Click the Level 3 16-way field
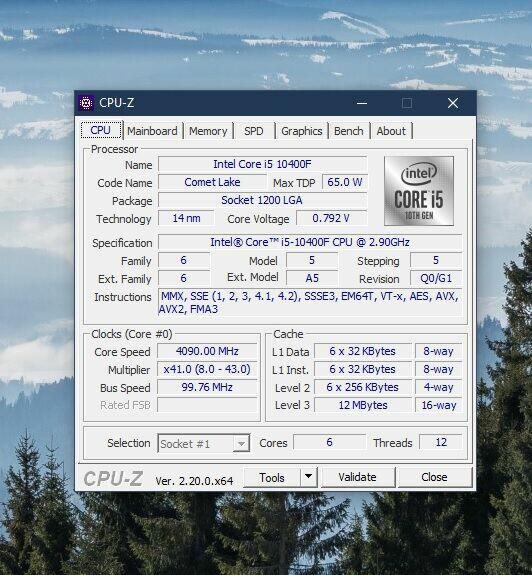This screenshot has width=532, height=575. [439, 405]
